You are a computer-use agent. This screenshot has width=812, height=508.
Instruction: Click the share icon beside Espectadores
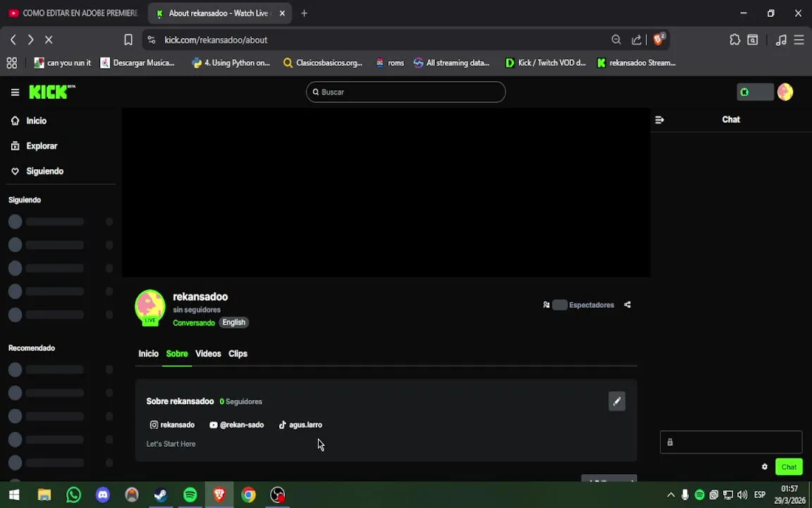pos(627,305)
